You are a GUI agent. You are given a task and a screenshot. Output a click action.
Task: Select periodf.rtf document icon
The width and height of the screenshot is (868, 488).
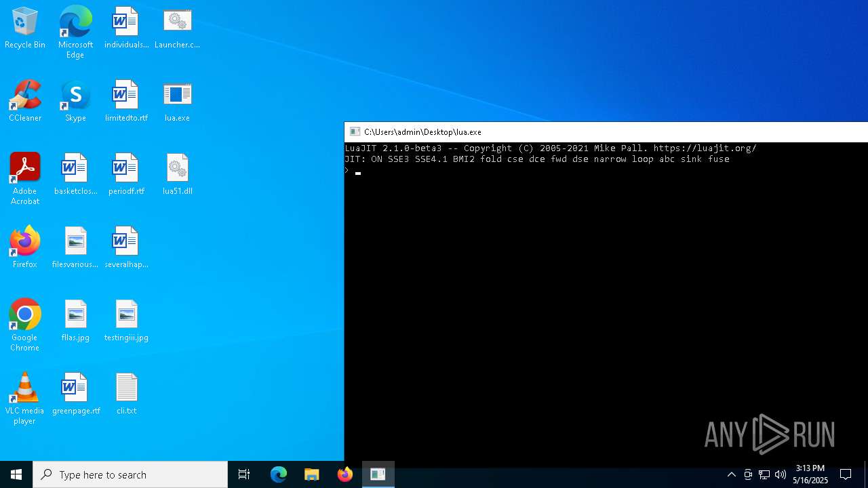click(x=126, y=175)
